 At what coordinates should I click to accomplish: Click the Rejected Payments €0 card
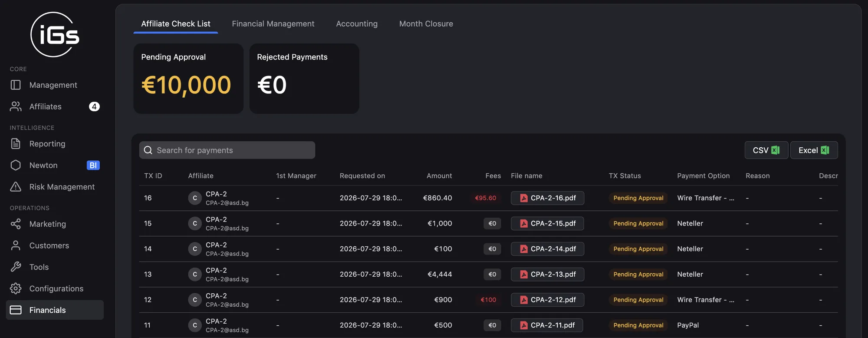click(304, 79)
